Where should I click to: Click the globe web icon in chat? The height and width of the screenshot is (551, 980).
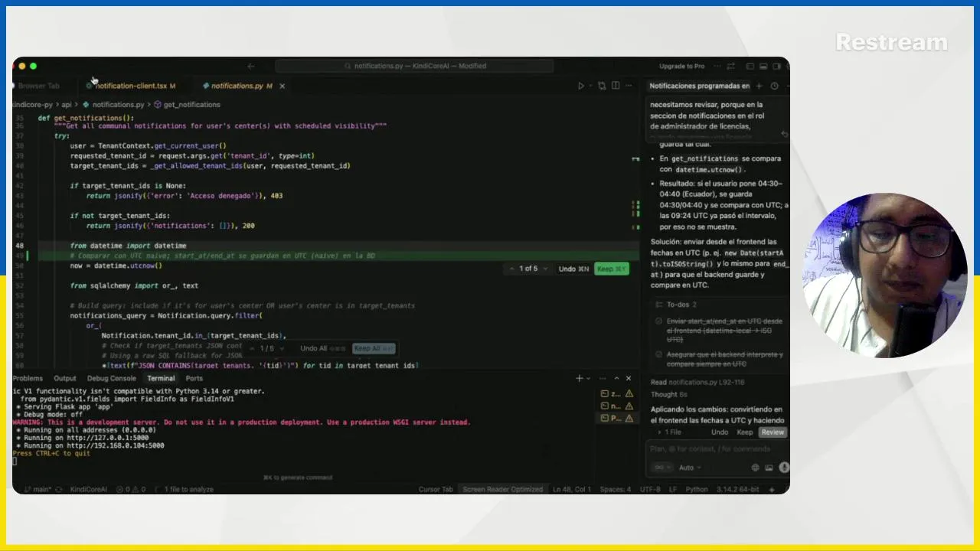click(756, 468)
